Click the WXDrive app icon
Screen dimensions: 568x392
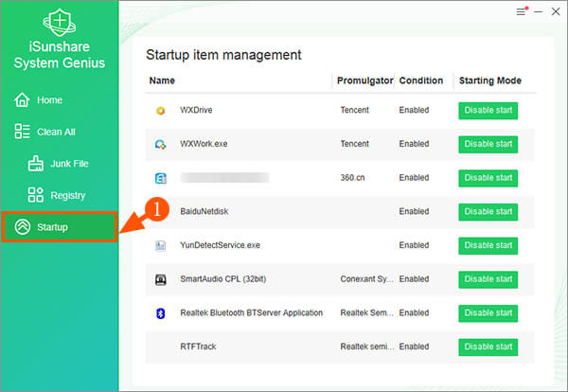[x=160, y=111]
